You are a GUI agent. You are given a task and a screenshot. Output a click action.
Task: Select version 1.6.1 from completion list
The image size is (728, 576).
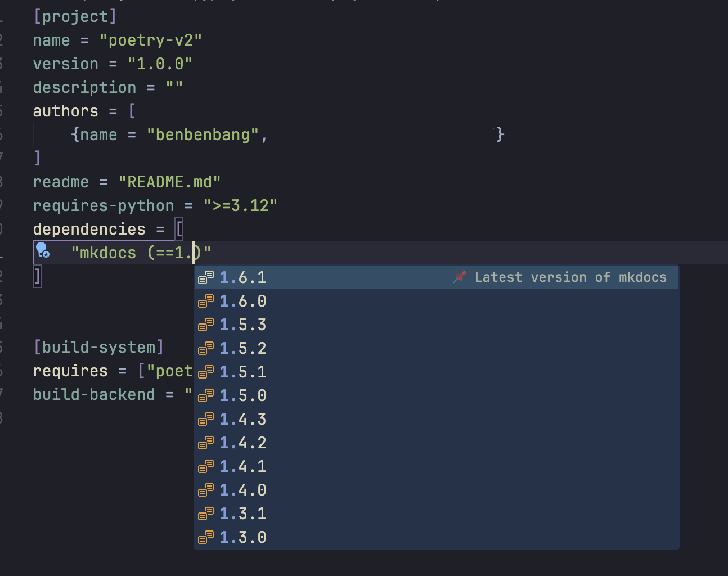[436, 277]
